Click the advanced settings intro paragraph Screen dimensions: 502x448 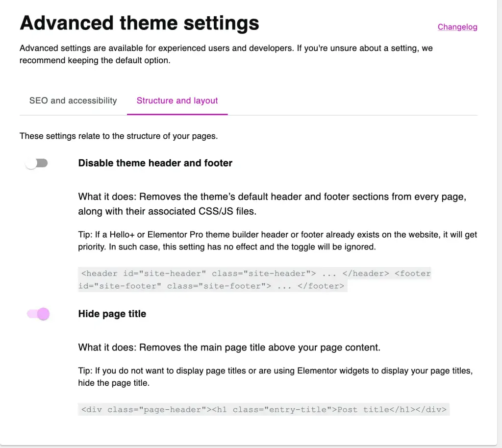click(226, 54)
